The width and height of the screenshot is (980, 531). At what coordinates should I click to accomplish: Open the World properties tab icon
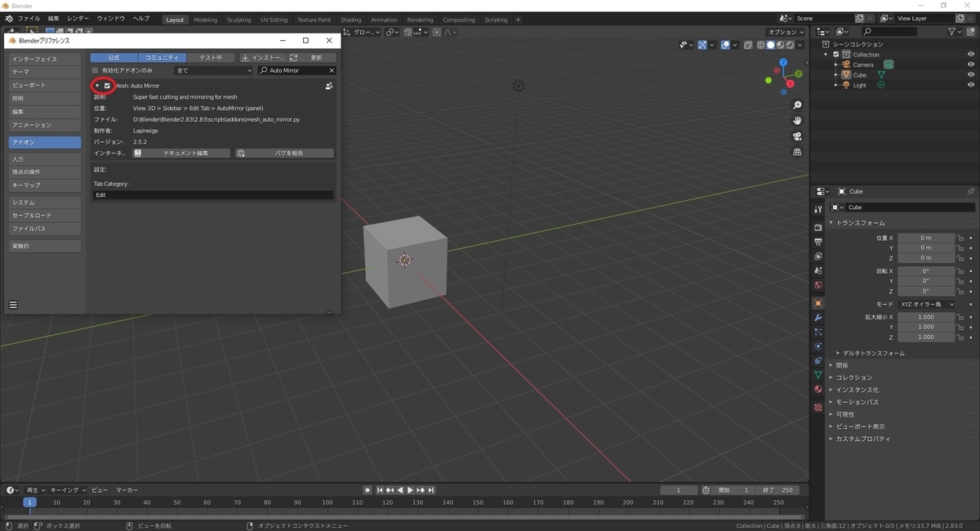coord(817,285)
